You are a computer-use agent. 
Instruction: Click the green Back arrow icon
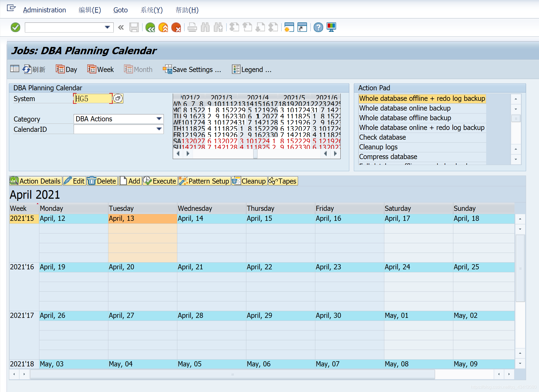150,27
